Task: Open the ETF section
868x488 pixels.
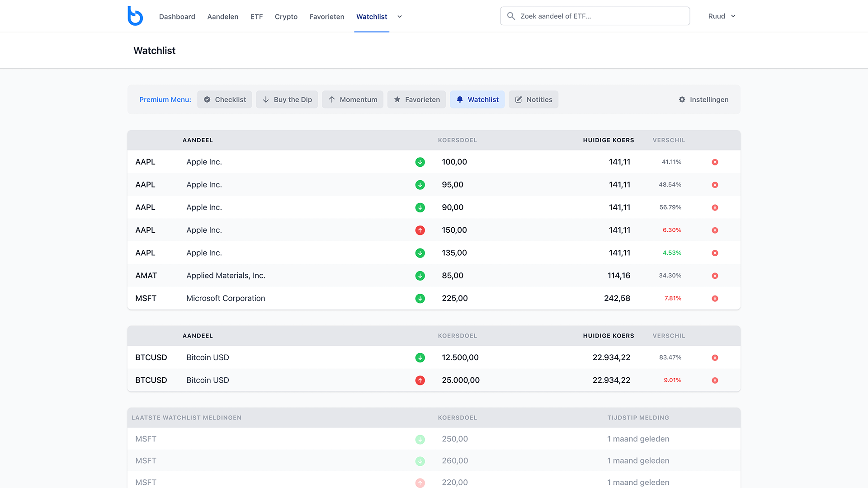Action: click(256, 17)
